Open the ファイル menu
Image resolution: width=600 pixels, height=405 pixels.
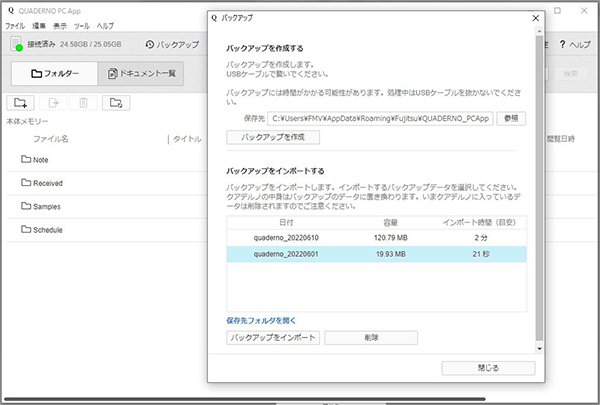tap(15, 26)
